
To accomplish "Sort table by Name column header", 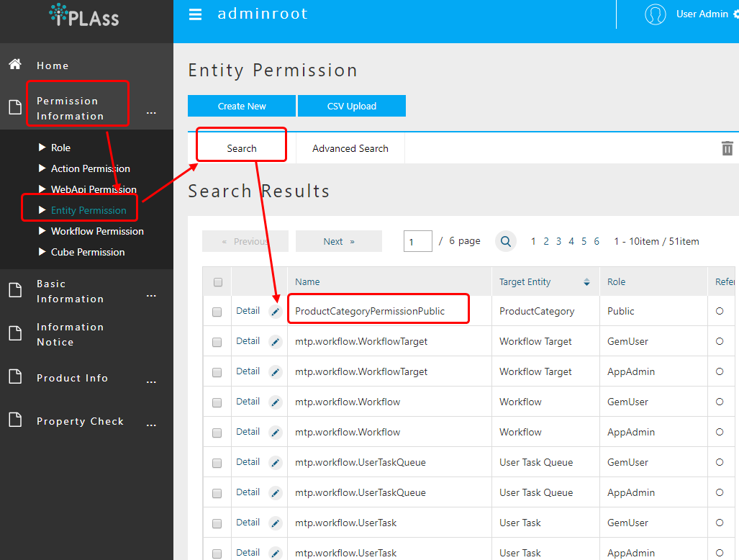I will (x=307, y=282).
